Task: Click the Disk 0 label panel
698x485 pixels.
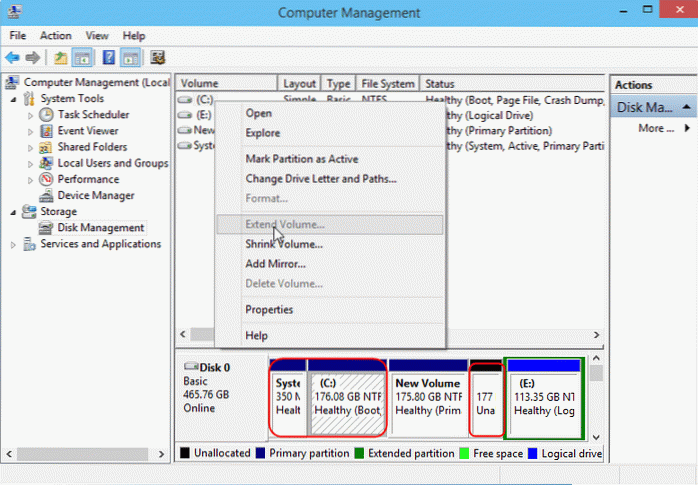Action: click(x=223, y=396)
